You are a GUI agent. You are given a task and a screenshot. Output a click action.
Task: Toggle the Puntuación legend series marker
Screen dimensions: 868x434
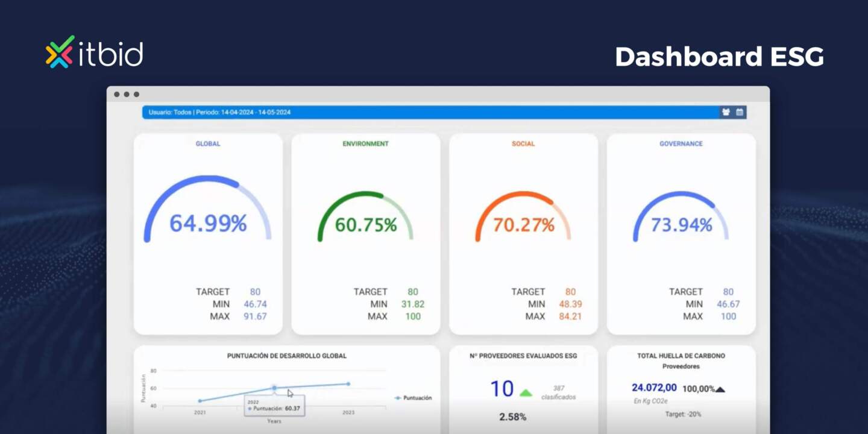click(398, 398)
